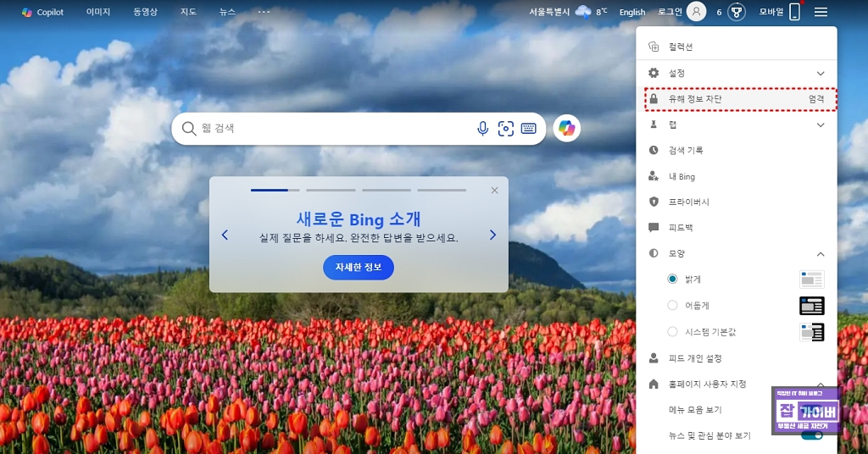The image size is (868, 454).
Task: Click the 서울특별시 weather location
Action: coord(549,12)
